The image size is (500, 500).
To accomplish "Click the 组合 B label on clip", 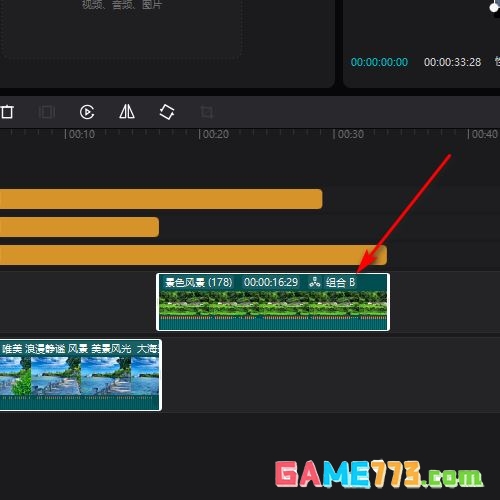I will (340, 282).
